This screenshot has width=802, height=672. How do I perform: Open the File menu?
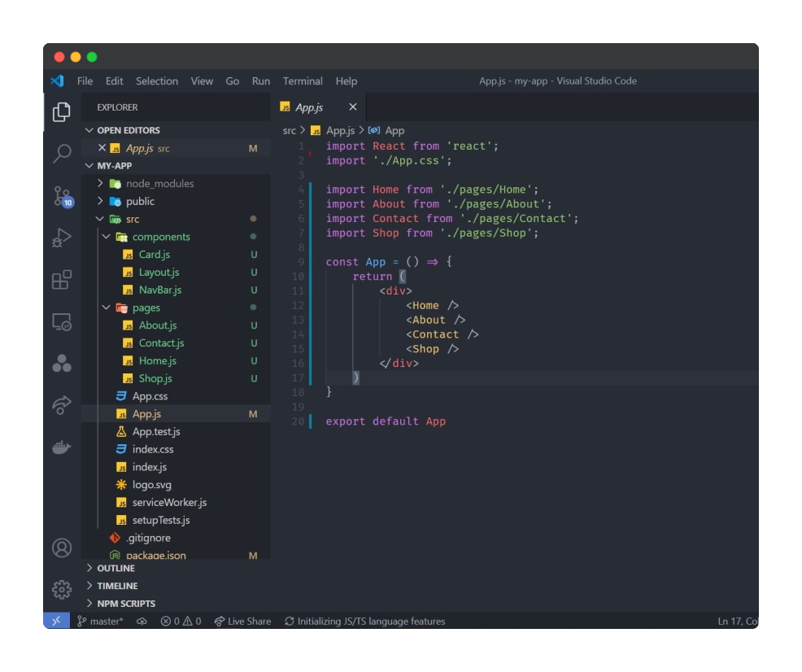[x=85, y=81]
